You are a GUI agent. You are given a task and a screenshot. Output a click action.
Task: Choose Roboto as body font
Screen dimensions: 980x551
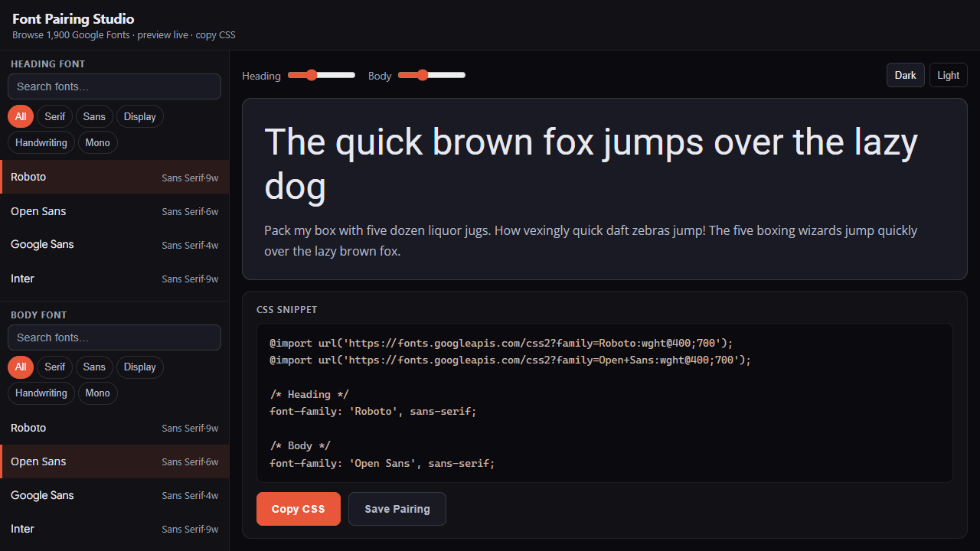point(115,428)
